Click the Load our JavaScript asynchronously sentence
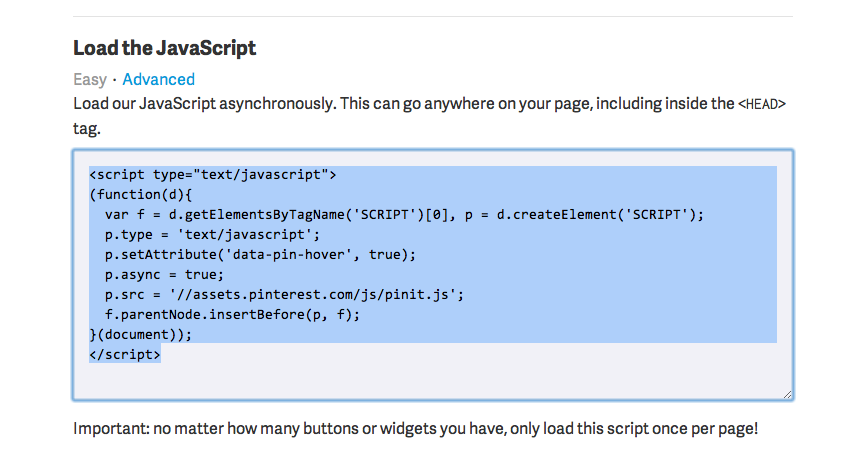The image size is (861, 470). [x=300, y=103]
